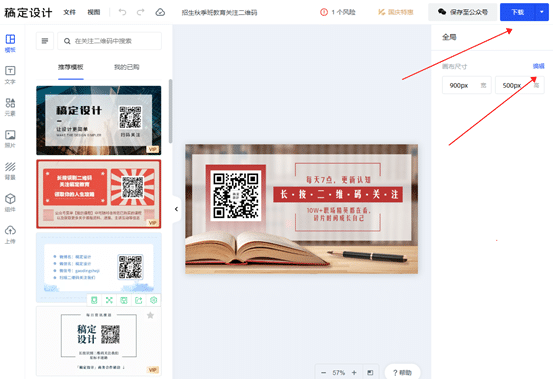The height and width of the screenshot is (379, 553).
Task: Click the redo arrow in top bar
Action: pos(140,12)
